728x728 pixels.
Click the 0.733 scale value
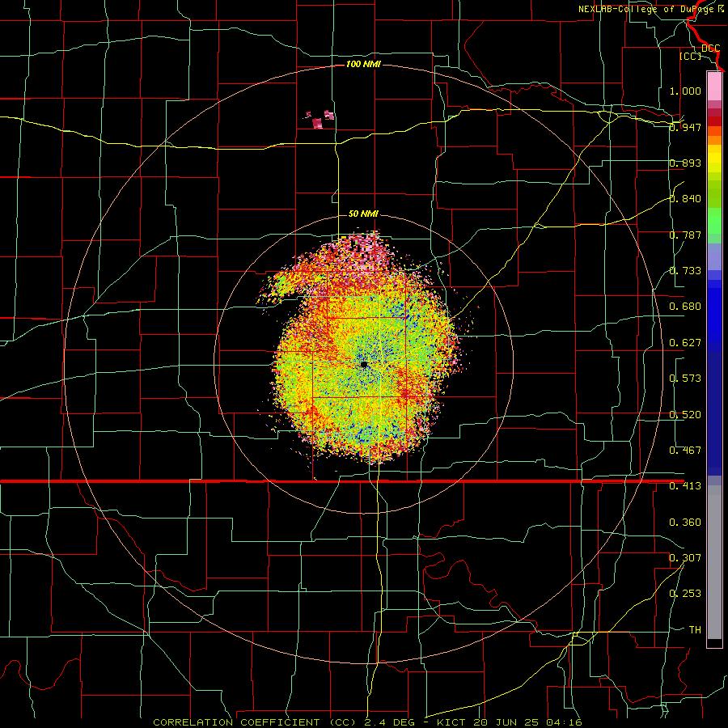(x=685, y=271)
